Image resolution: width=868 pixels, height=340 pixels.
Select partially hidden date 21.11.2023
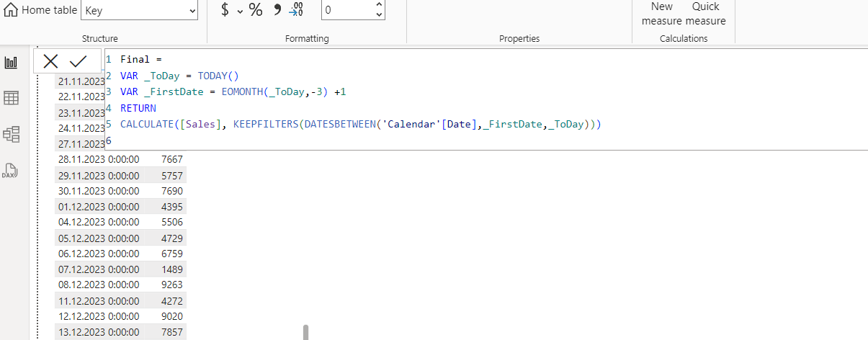(81, 81)
